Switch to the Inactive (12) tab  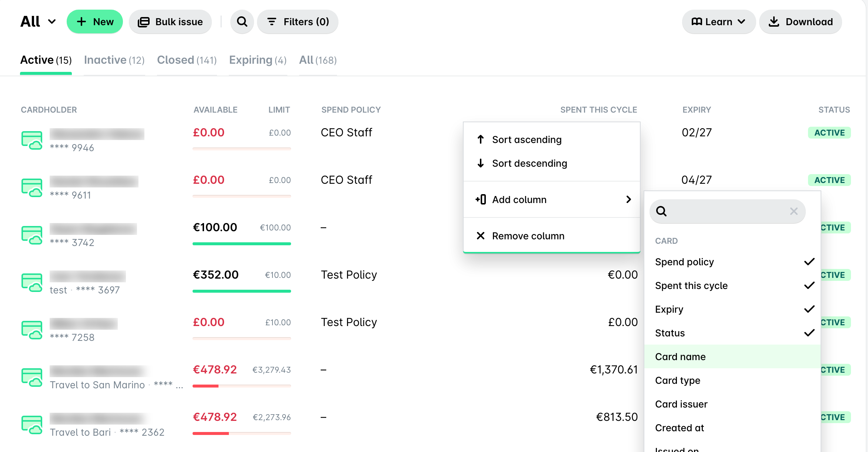(114, 60)
